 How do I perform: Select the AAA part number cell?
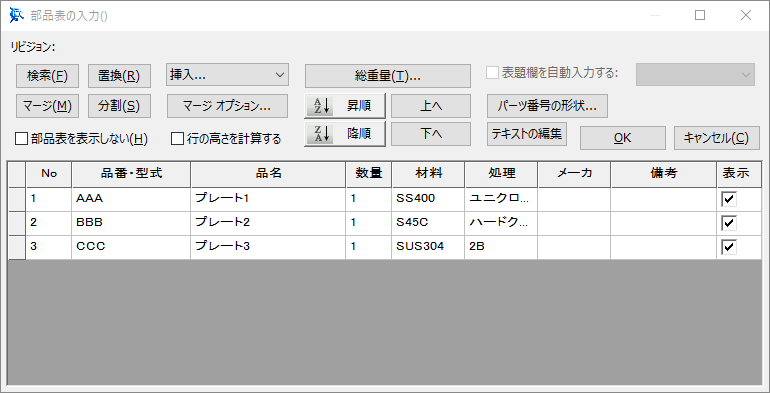click(131, 199)
